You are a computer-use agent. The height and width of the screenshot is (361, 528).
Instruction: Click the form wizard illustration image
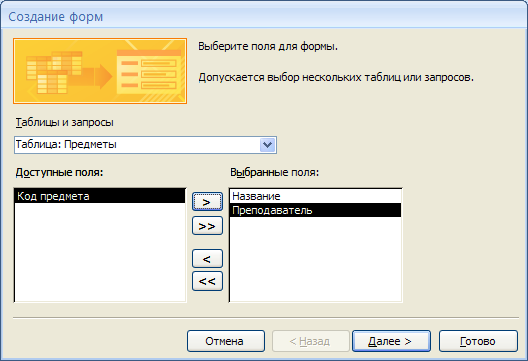[100, 71]
